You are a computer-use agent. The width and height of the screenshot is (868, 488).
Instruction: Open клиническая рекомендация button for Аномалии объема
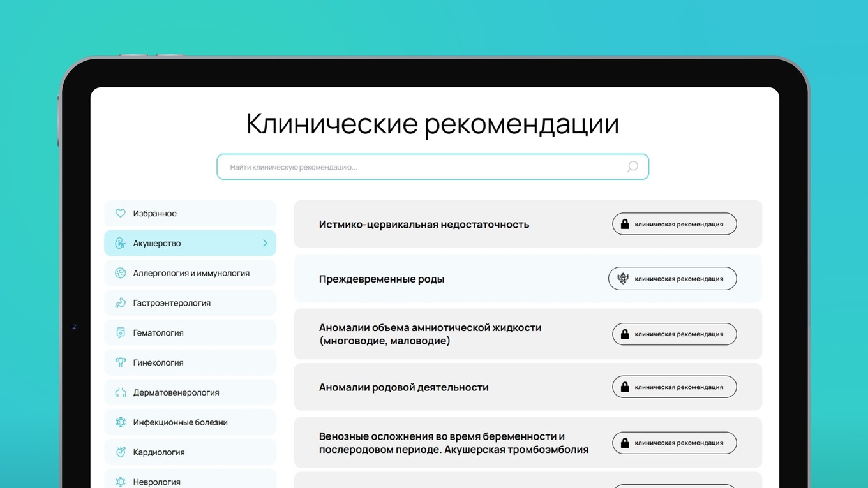[x=674, y=334]
